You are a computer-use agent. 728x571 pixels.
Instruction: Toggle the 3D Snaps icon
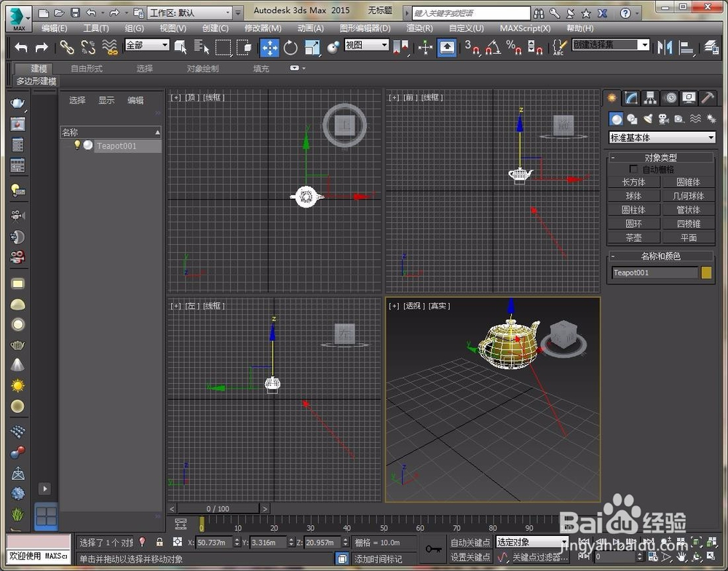(x=472, y=47)
